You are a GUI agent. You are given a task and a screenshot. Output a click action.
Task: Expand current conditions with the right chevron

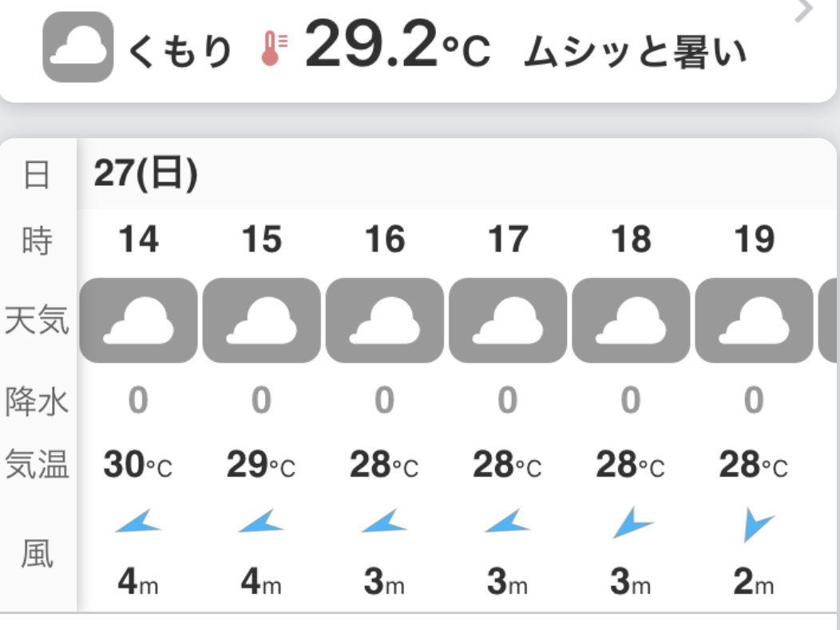(804, 11)
